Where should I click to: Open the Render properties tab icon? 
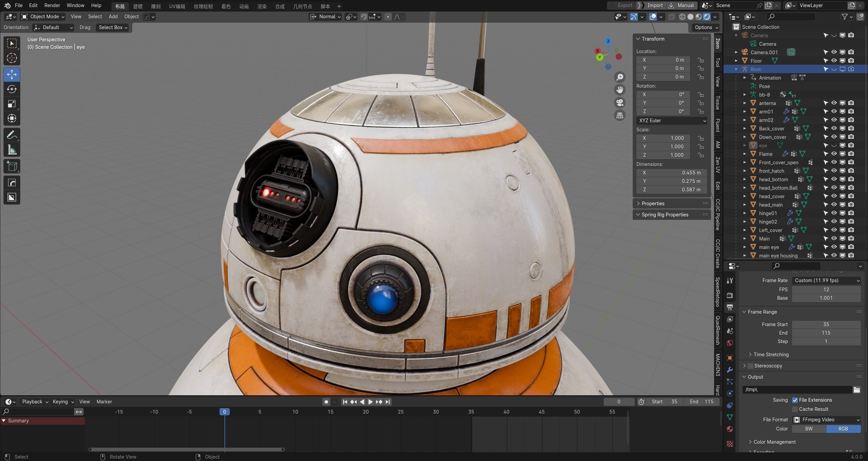click(x=730, y=295)
